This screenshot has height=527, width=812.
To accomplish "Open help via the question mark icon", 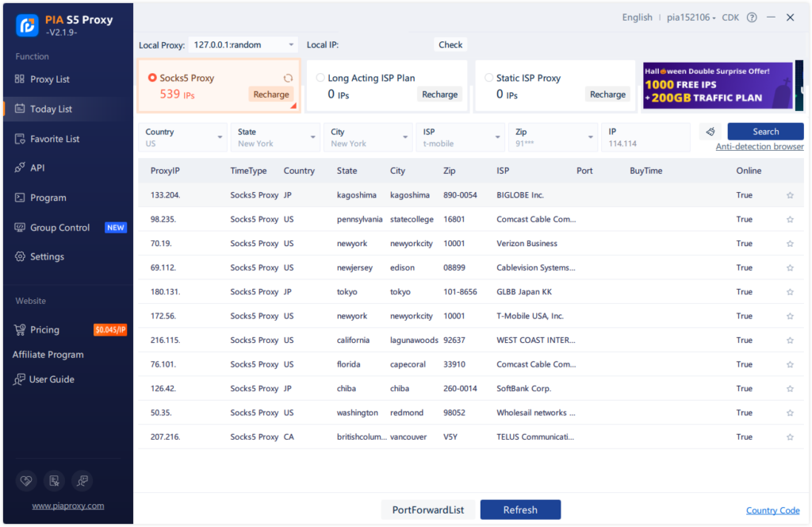I will pyautogui.click(x=751, y=17).
